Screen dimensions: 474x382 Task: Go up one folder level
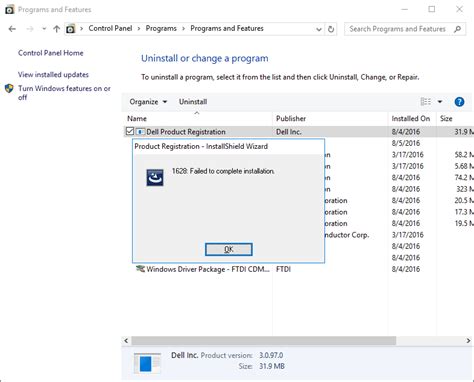pos(56,29)
